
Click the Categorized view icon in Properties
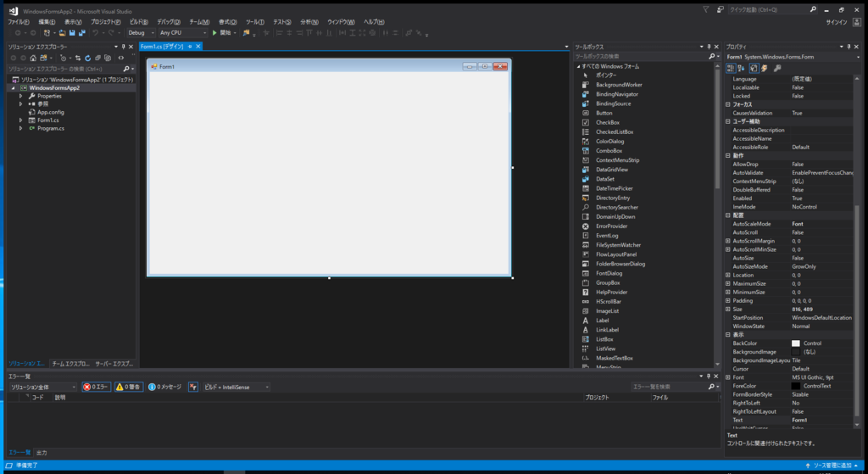731,68
